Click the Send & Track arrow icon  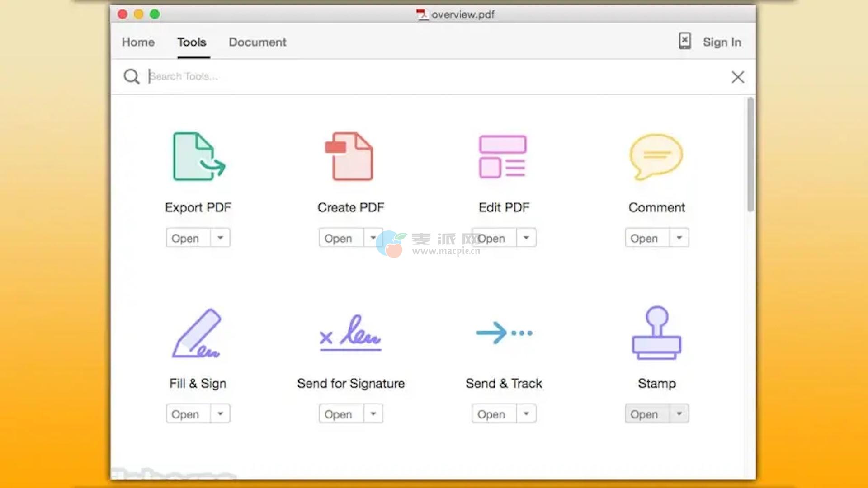504,333
